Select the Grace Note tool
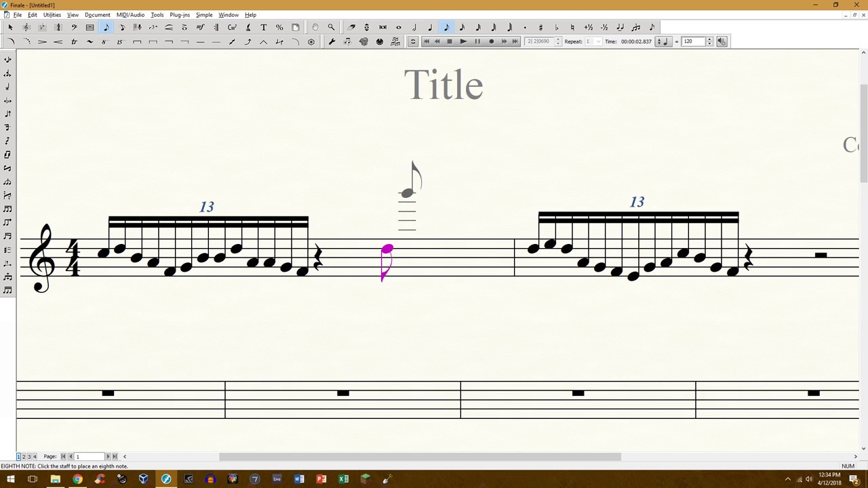Screen dimensions: 868x488 point(652,27)
